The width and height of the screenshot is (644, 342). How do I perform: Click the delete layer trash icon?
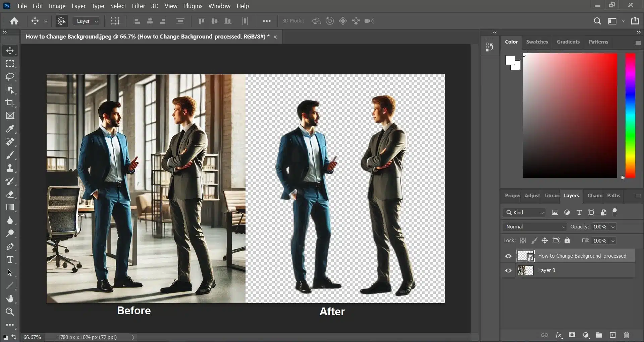(626, 335)
